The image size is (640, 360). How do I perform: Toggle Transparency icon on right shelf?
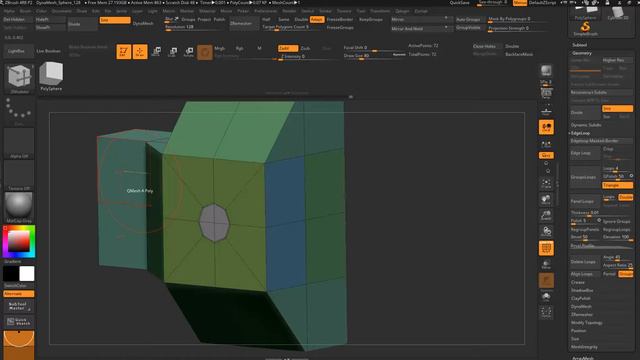point(546,264)
